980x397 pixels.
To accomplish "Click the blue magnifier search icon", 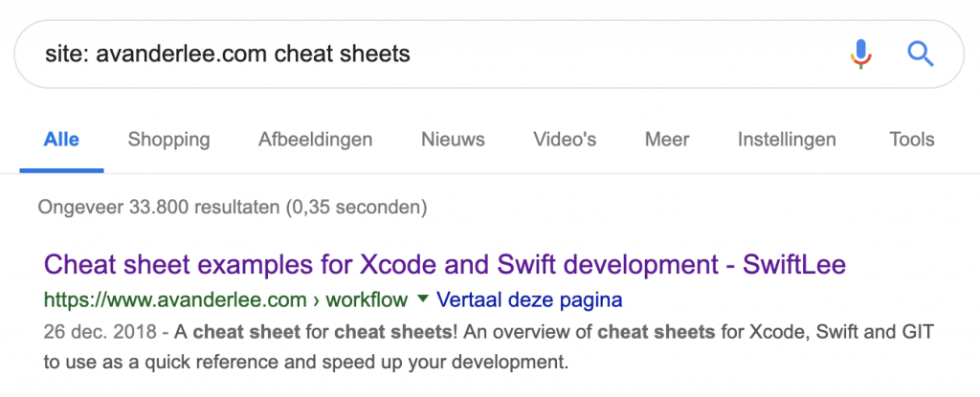I will pos(921,54).
